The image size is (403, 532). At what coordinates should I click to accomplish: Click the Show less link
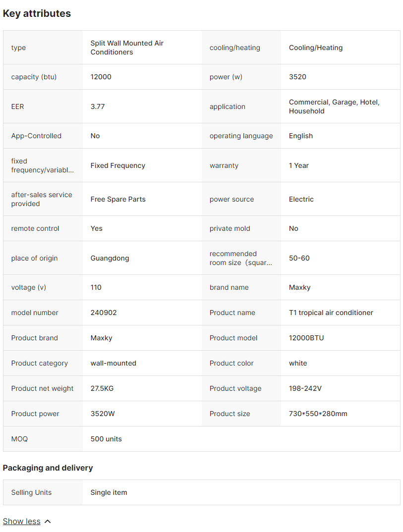(22, 521)
